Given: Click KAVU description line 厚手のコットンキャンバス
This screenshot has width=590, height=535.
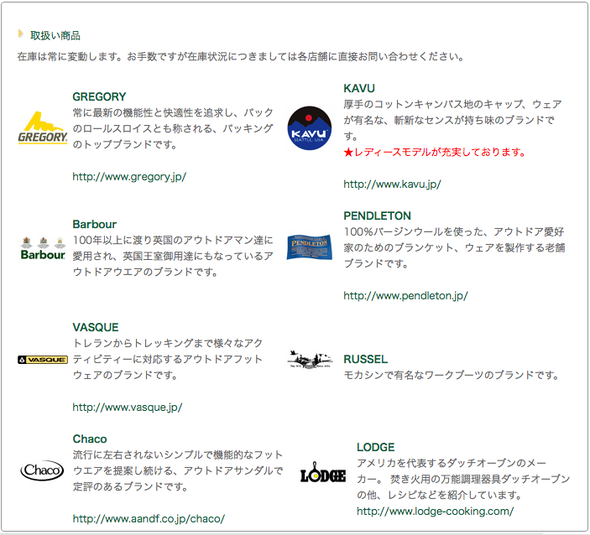Looking at the screenshot, I should [x=453, y=104].
